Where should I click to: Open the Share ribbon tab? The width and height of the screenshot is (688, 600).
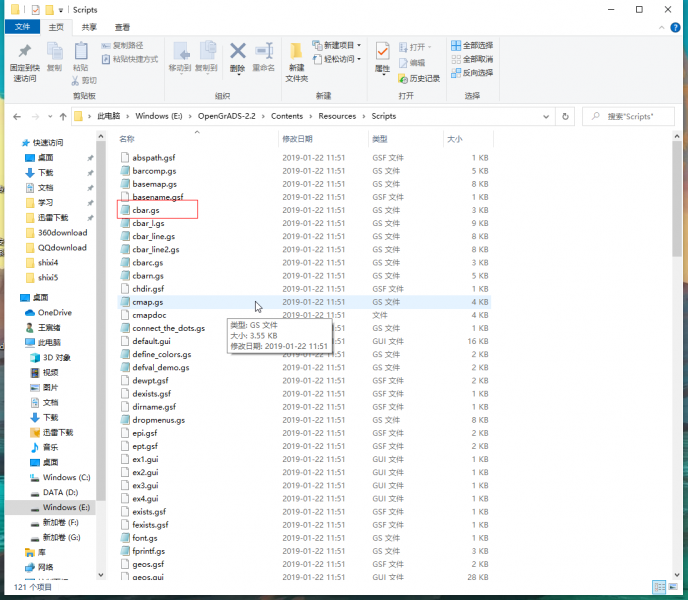tap(90, 27)
